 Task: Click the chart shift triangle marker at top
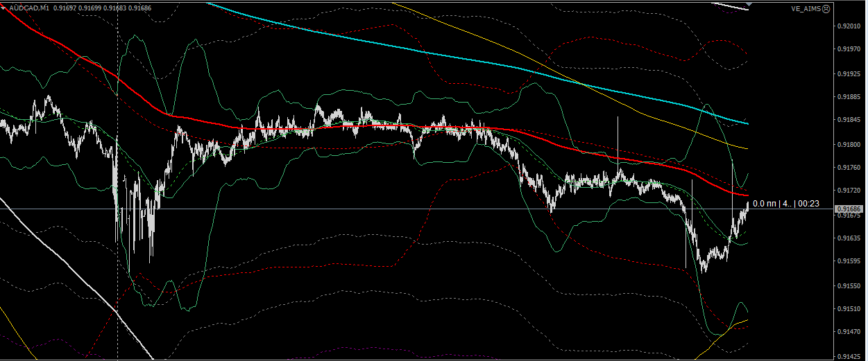pos(748,3)
